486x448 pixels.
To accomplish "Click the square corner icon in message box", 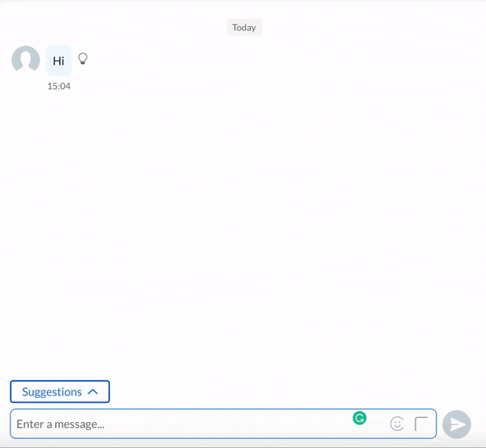I will point(421,424).
